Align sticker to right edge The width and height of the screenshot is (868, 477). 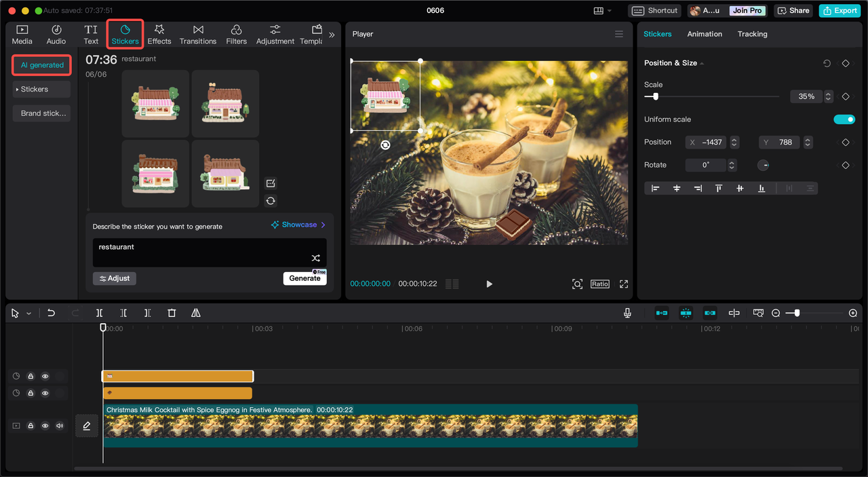(x=698, y=189)
